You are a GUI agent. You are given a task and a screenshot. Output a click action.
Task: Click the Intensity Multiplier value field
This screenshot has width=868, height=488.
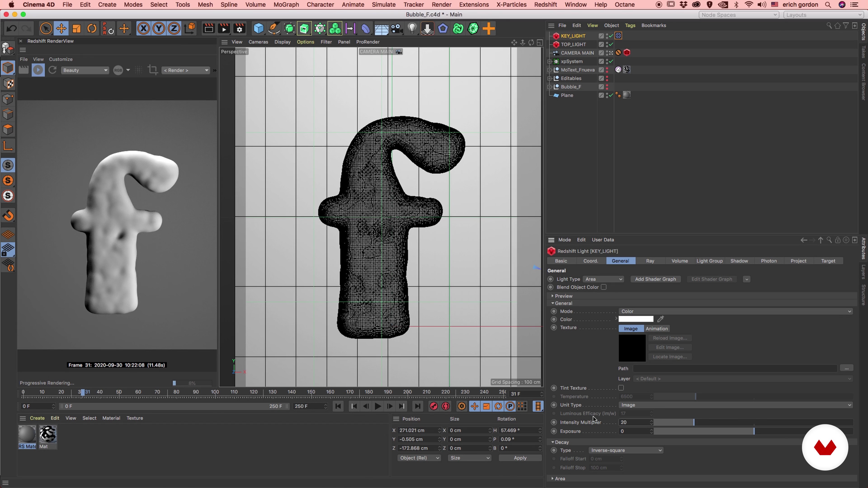634,422
